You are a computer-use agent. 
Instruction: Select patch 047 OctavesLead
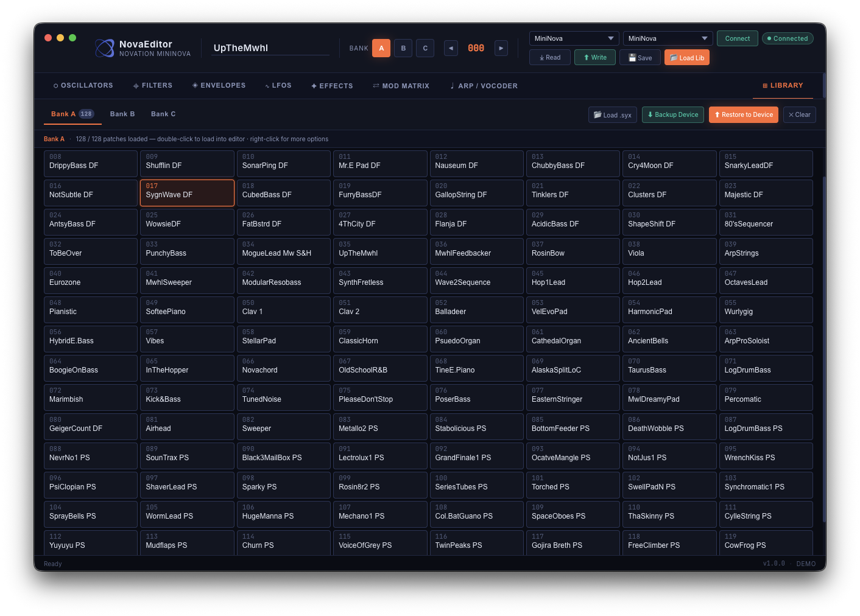click(766, 281)
